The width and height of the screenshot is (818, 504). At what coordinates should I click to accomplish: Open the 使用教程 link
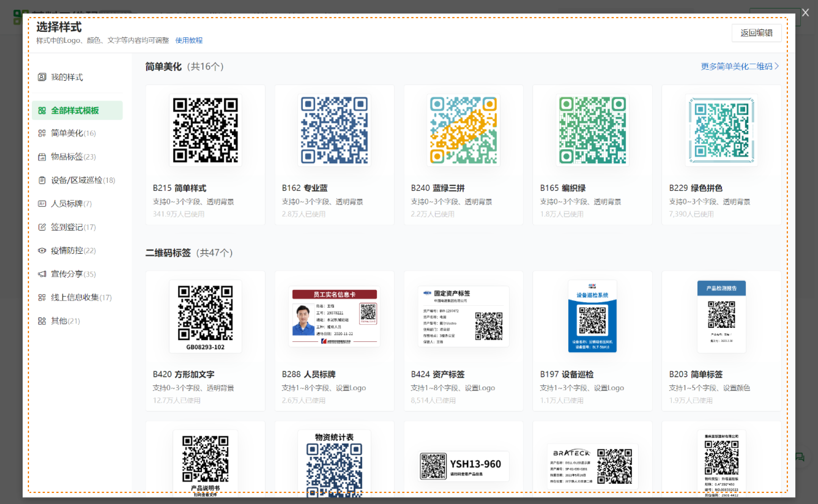click(x=189, y=40)
